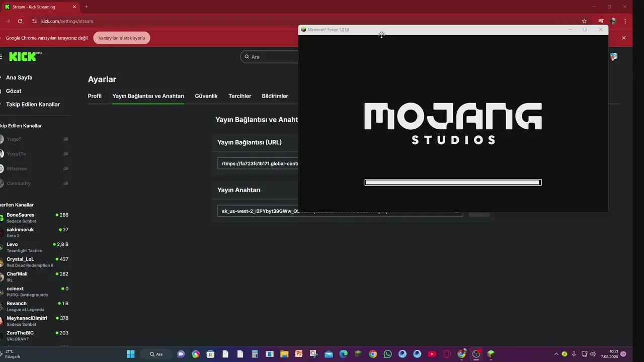Image resolution: width=644 pixels, height=362 pixels.
Task: Open File Explorer from the taskbar
Action: pyautogui.click(x=284, y=354)
